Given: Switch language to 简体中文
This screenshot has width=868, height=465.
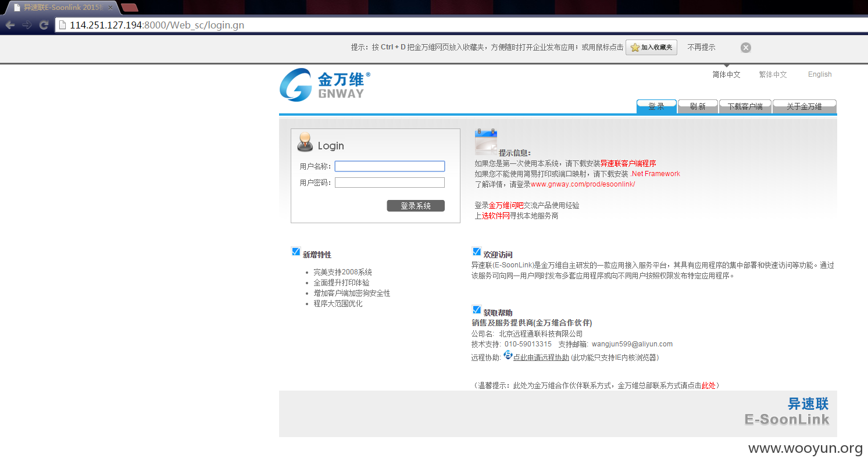Looking at the screenshot, I should pyautogui.click(x=726, y=74).
